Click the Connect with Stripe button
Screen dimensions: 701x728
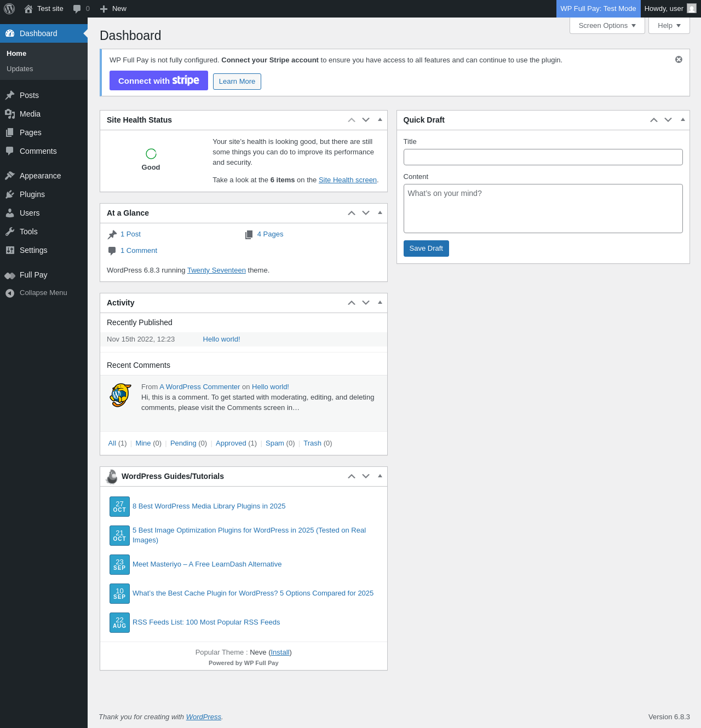point(159,80)
